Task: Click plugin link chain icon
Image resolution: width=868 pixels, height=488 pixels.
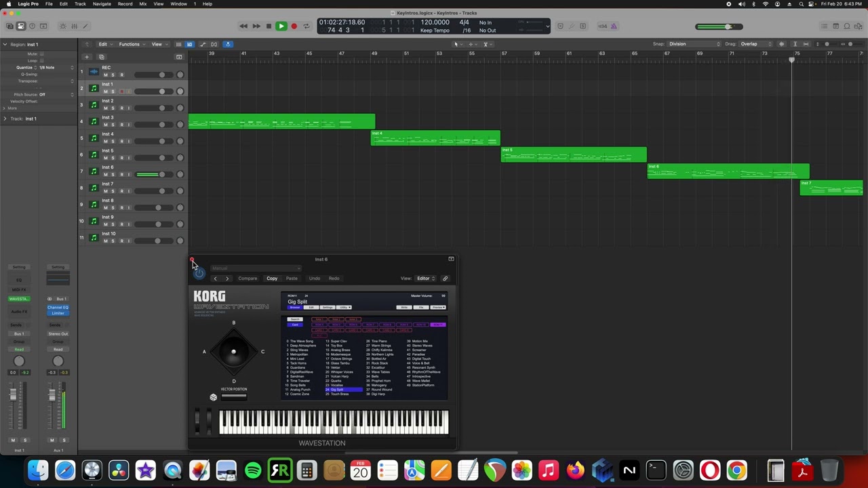Action: [x=445, y=279]
